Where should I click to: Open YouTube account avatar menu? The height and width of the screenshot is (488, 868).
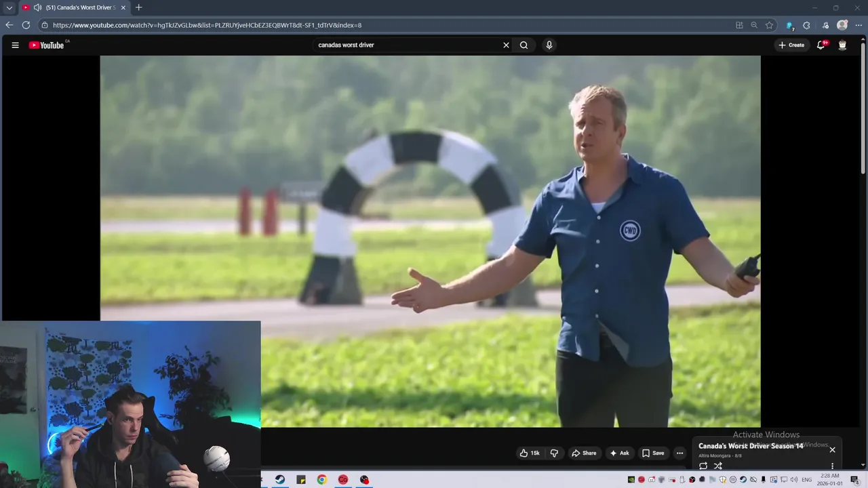(842, 45)
